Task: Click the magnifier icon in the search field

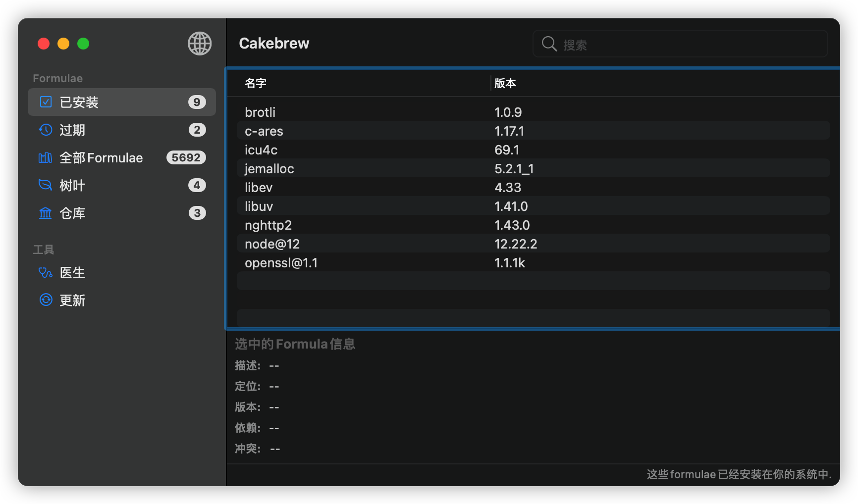Action: (x=549, y=44)
